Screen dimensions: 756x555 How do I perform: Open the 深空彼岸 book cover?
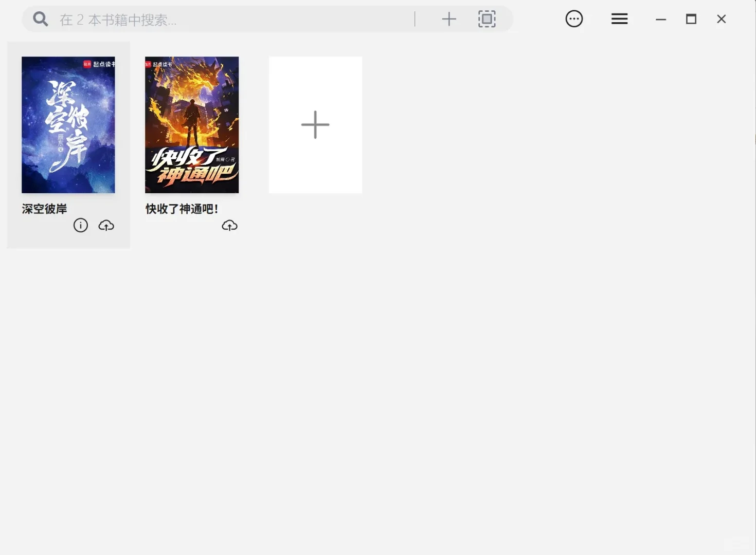click(68, 125)
